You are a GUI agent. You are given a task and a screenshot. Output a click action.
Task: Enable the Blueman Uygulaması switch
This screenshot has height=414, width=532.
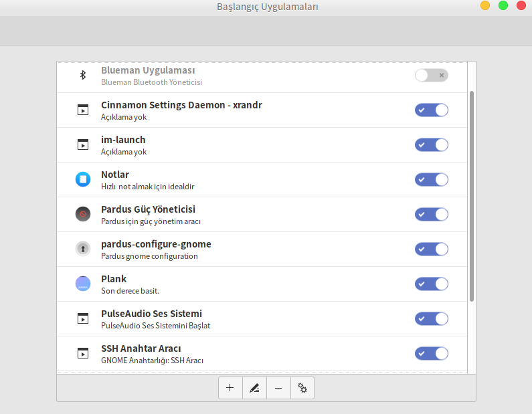click(x=431, y=76)
